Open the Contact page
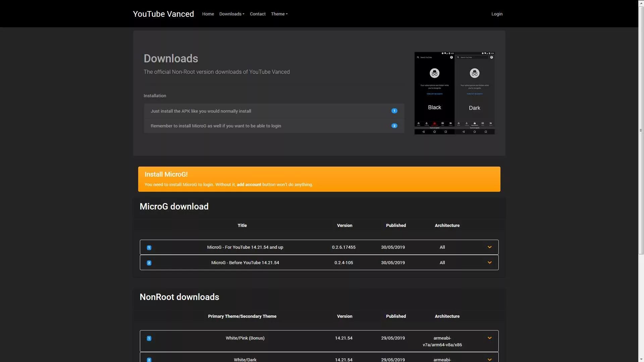This screenshot has width=644, height=362. [258, 14]
